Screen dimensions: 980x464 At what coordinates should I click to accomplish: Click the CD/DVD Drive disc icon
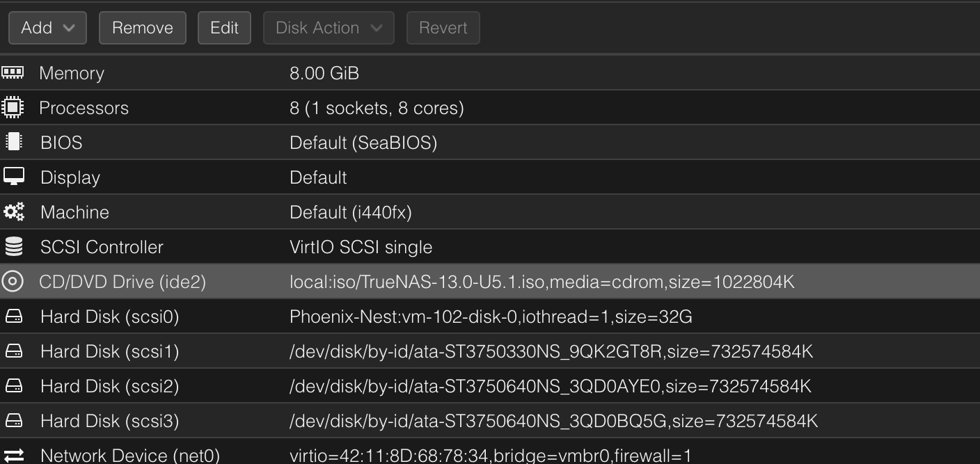tap(13, 282)
